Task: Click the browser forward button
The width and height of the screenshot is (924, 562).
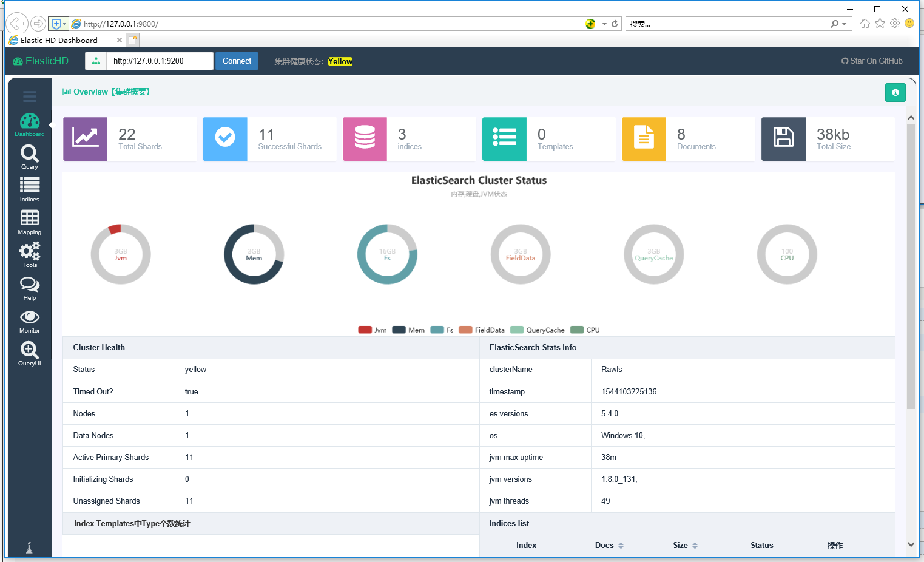Action: click(x=38, y=24)
